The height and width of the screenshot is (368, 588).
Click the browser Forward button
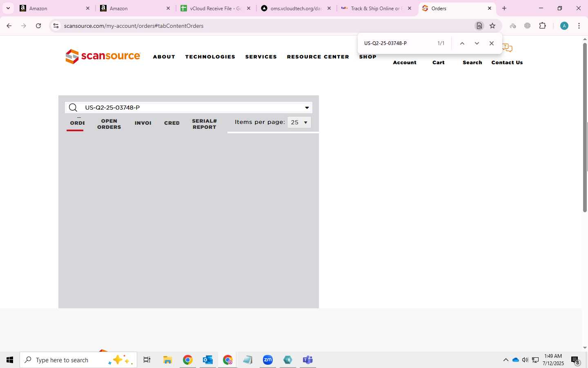(x=24, y=26)
